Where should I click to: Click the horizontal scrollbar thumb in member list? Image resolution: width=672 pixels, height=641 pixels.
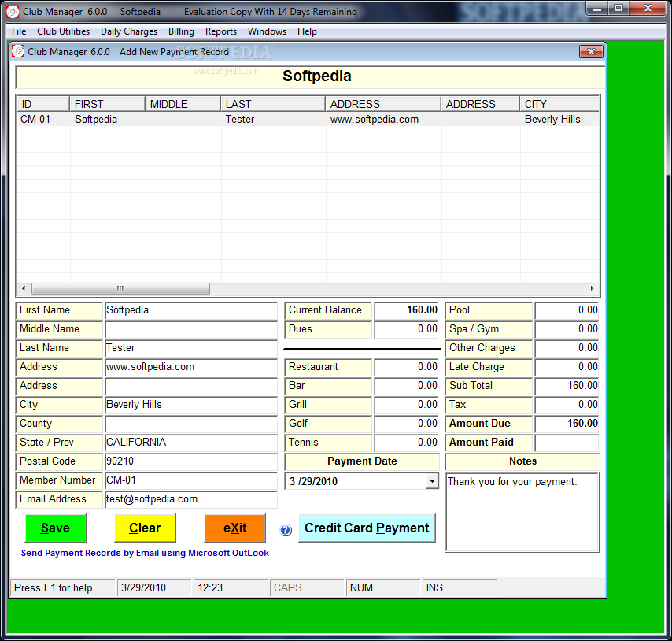pyautogui.click(x=121, y=288)
